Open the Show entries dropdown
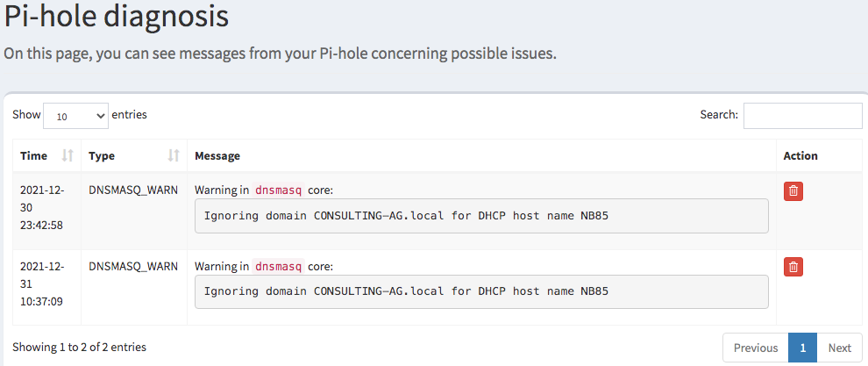The height and width of the screenshot is (366, 868). point(75,116)
